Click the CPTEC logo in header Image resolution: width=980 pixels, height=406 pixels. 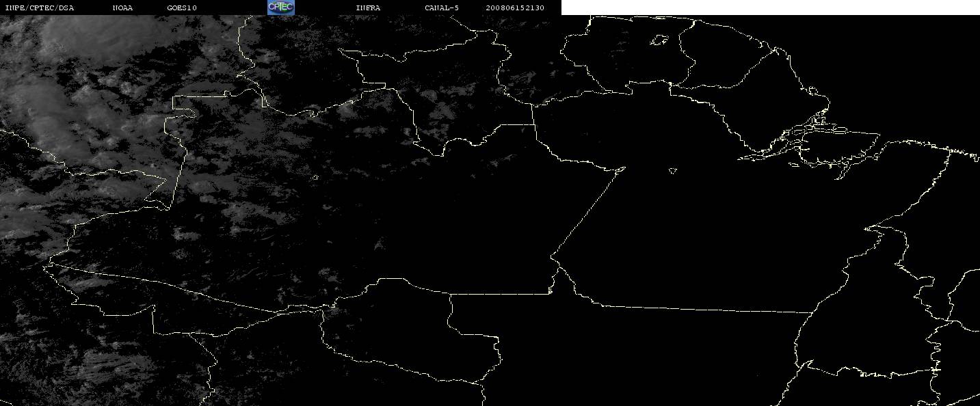pyautogui.click(x=280, y=8)
